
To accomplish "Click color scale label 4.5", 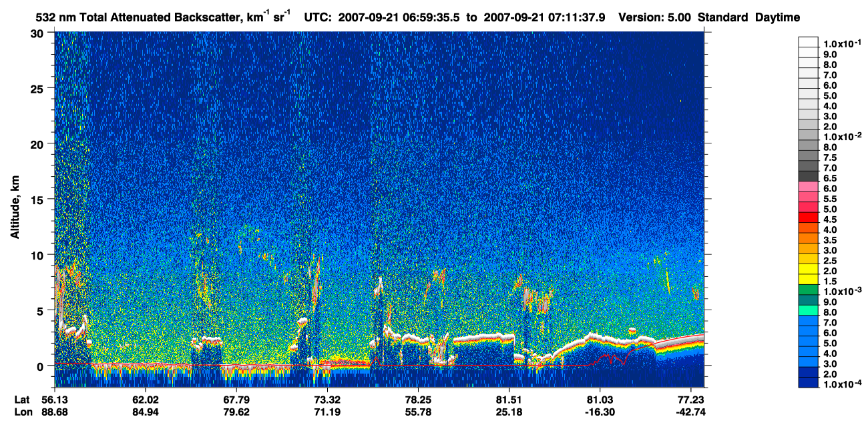I will [x=831, y=219].
